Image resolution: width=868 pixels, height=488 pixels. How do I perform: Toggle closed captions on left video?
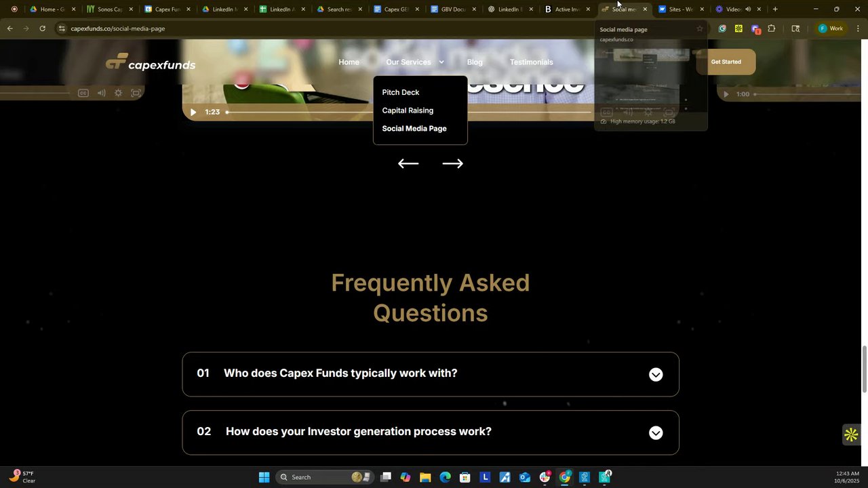[x=83, y=93]
